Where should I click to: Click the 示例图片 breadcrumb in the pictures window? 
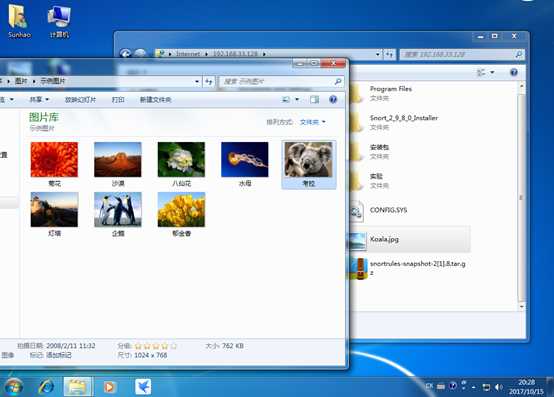pyautogui.click(x=53, y=81)
